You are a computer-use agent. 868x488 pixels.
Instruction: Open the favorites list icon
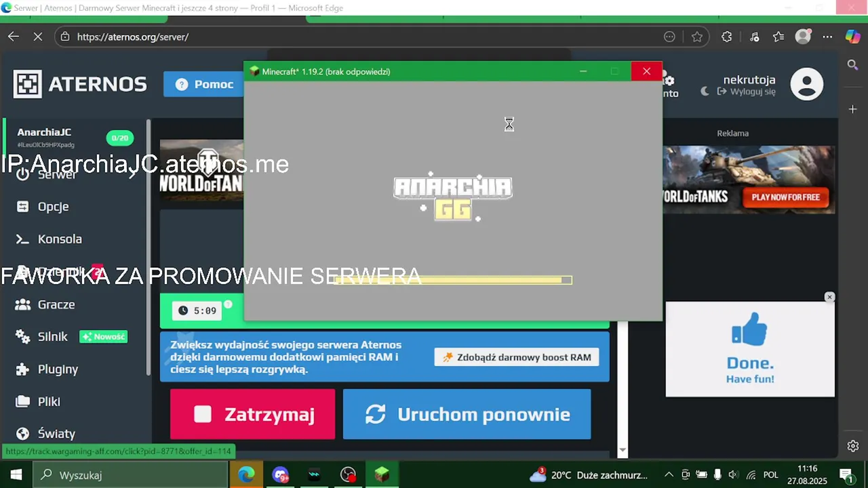point(778,37)
